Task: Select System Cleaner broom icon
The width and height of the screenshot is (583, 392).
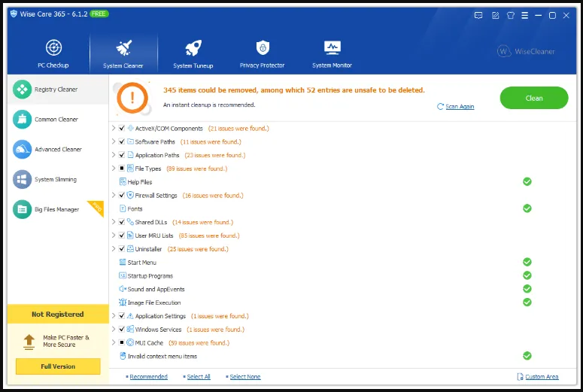Action: click(123, 48)
